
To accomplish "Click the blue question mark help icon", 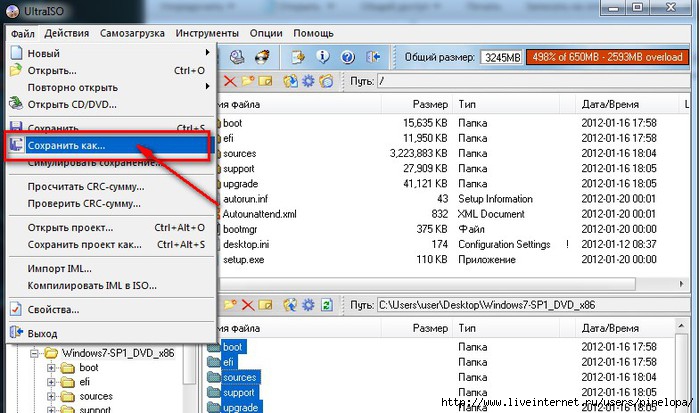I will click(x=348, y=57).
